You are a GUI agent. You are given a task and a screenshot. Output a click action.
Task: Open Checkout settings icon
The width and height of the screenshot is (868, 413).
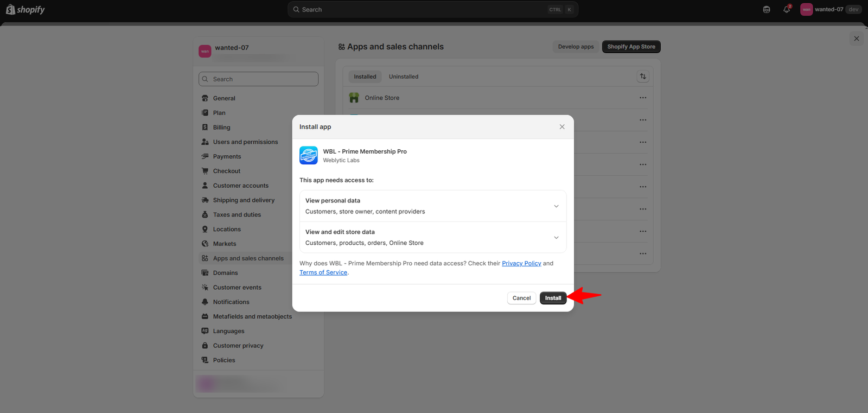[x=205, y=171]
